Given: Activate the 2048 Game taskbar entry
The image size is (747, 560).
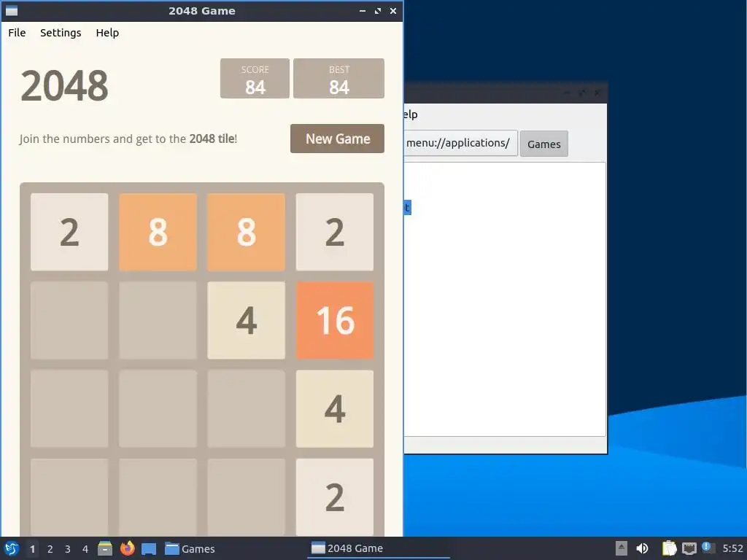Looking at the screenshot, I should pos(379,548).
